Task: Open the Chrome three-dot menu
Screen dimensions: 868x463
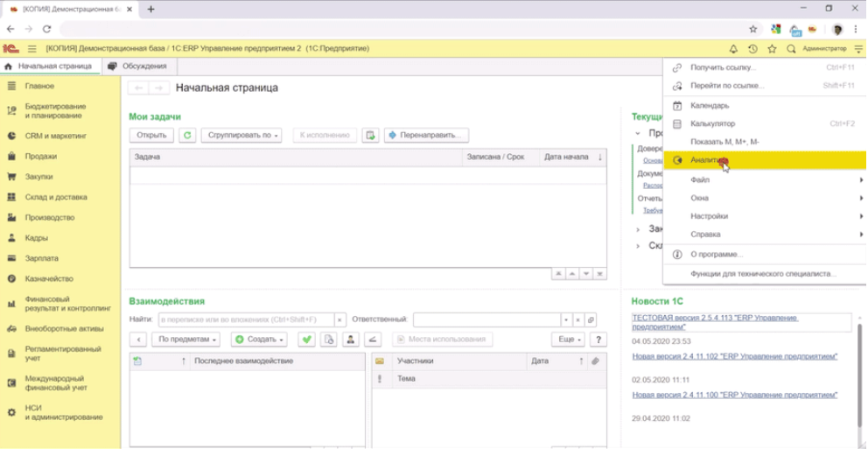Action: (x=855, y=29)
